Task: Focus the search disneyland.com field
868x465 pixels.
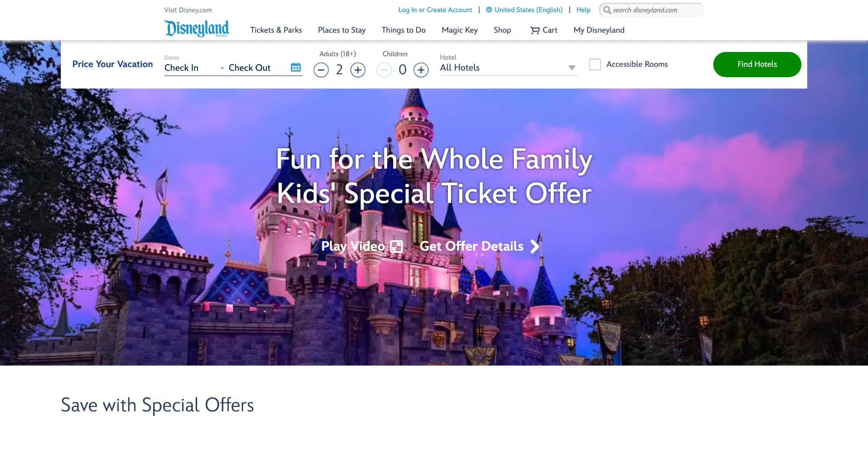Action: click(x=652, y=10)
